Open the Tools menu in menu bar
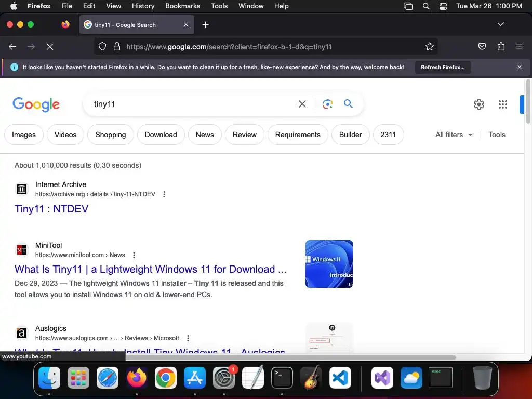 pyautogui.click(x=219, y=6)
